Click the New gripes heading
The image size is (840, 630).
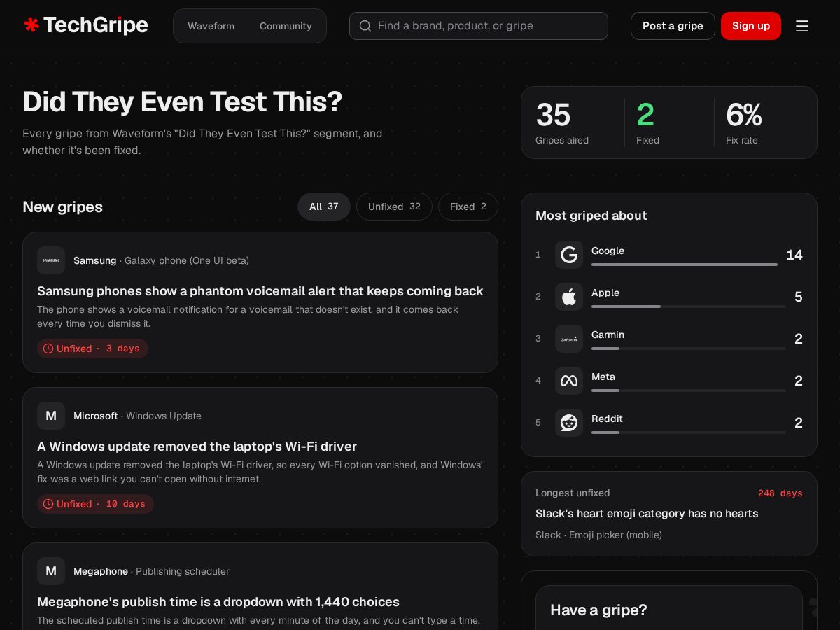click(x=62, y=206)
